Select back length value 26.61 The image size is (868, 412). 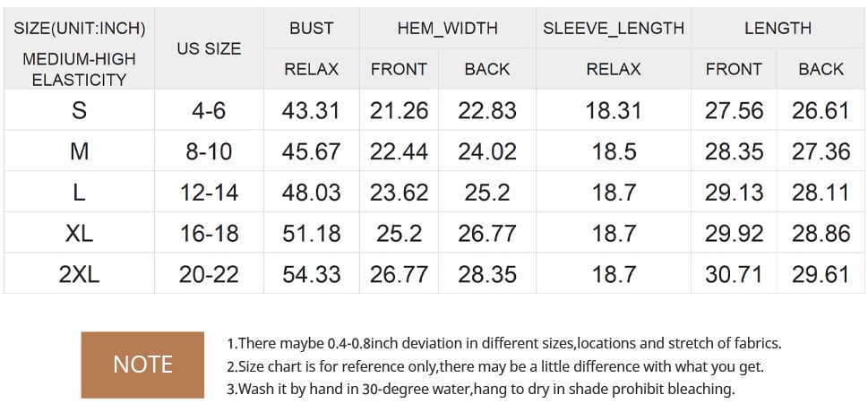coord(821,110)
